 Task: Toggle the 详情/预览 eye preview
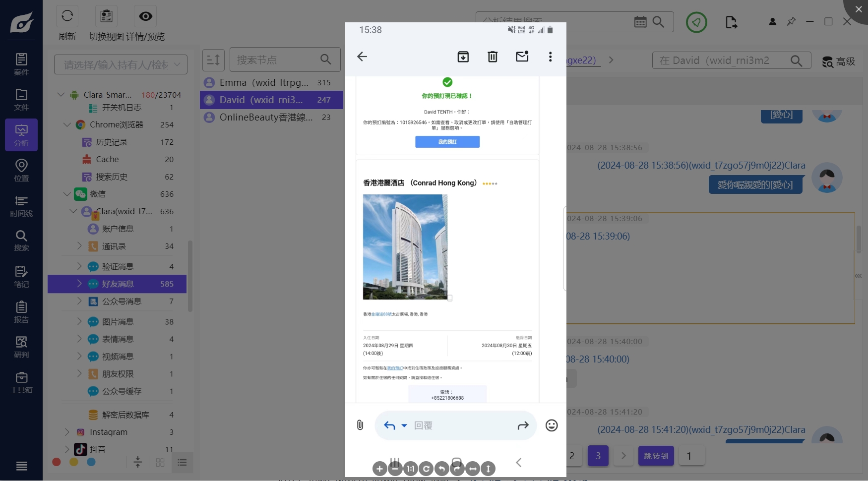[x=145, y=16]
